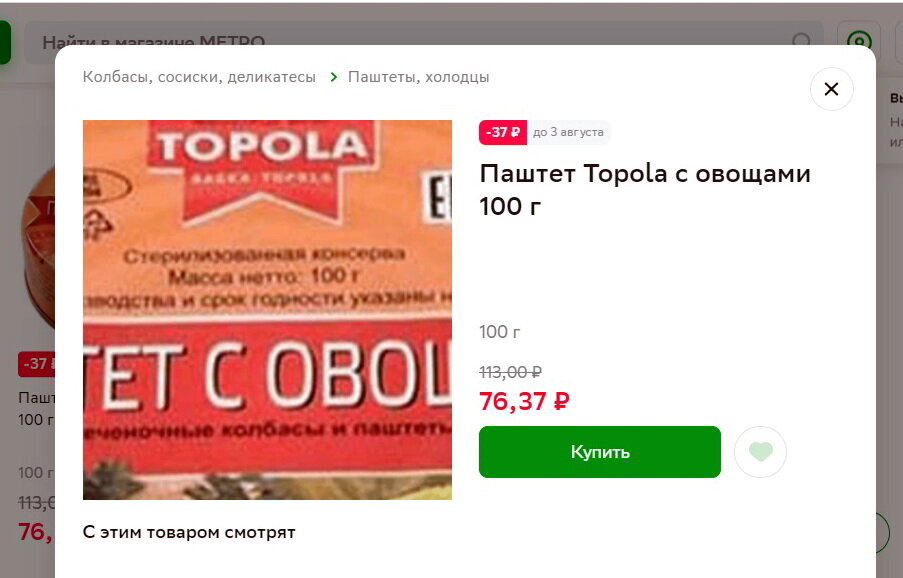Open the location pin icon at top right

[859, 41]
